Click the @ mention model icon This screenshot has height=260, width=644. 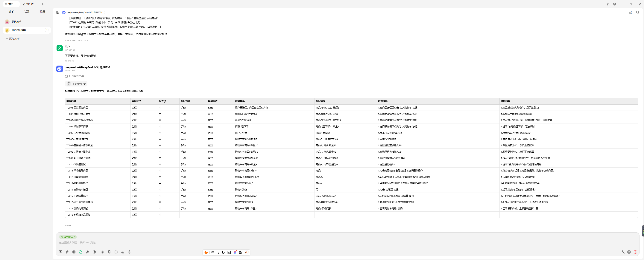click(x=94, y=252)
